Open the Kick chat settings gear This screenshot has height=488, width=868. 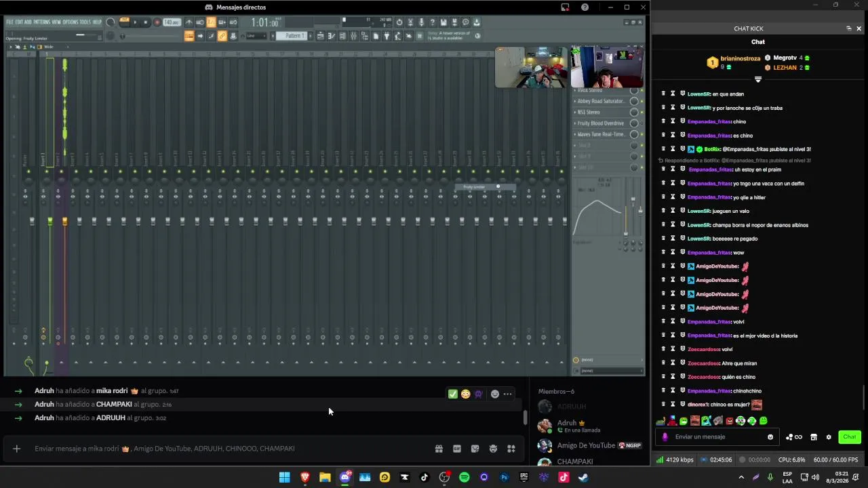(x=829, y=437)
